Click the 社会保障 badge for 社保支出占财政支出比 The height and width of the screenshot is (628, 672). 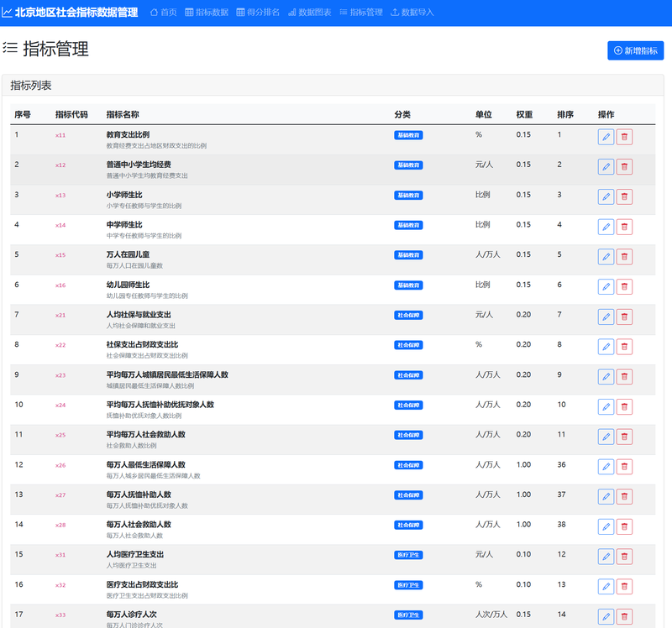pyautogui.click(x=408, y=345)
